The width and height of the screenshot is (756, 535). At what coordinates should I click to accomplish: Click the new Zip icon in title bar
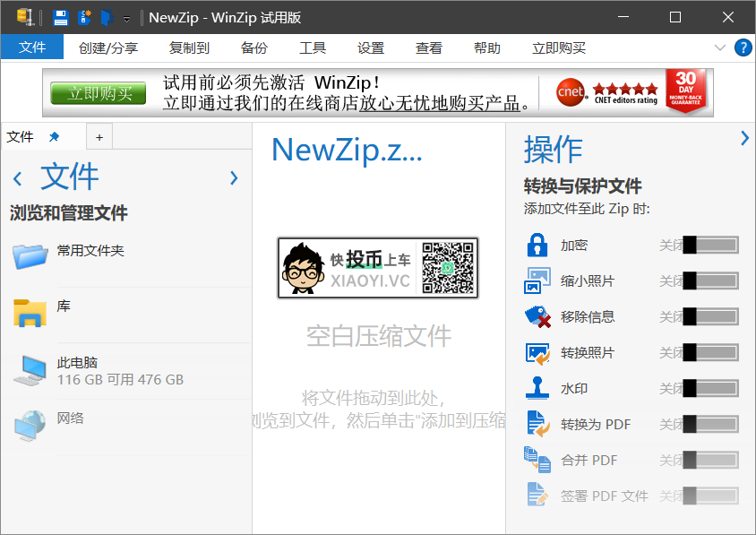tap(85, 17)
